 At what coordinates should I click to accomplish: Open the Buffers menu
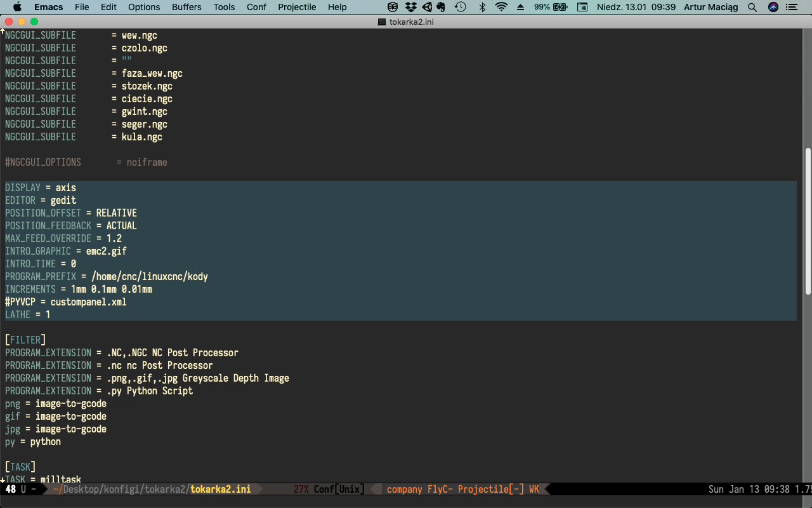coord(187,7)
